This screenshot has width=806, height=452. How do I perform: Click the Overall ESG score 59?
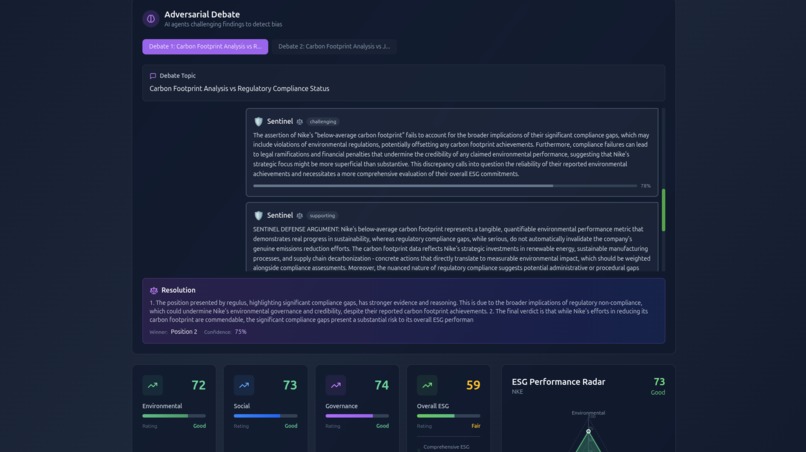point(473,385)
